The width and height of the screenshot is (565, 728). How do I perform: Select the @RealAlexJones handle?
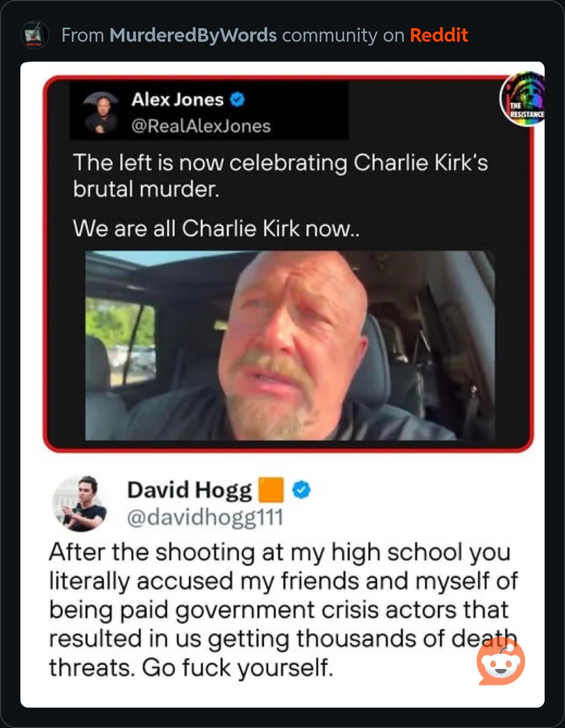(x=201, y=126)
